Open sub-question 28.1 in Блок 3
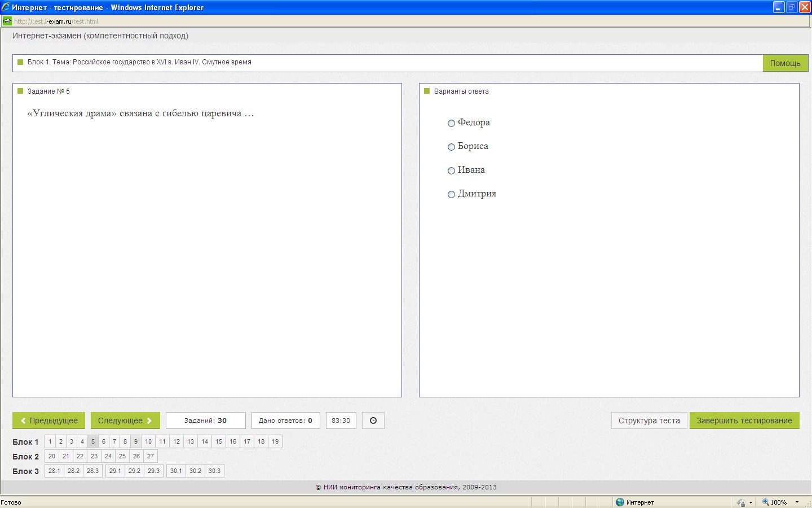Viewport: 812px width, 508px height. pos(54,471)
